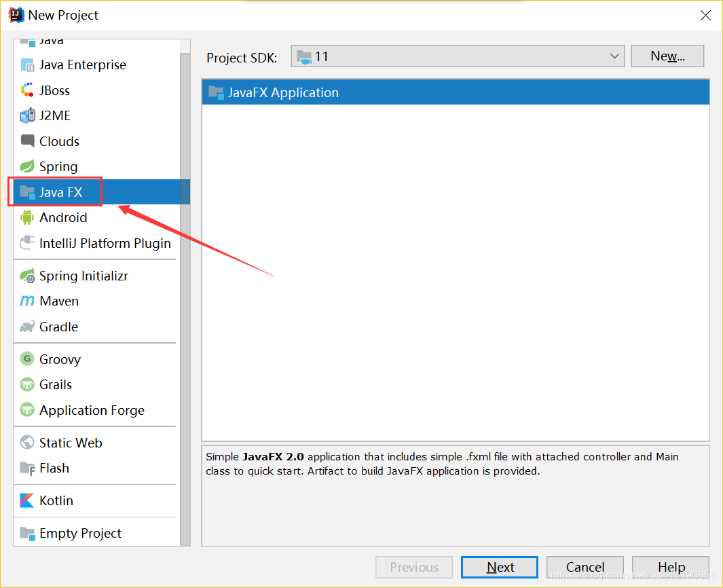This screenshot has height=588, width=723.
Task: Click the Gradle elephant icon
Action: pyautogui.click(x=27, y=327)
